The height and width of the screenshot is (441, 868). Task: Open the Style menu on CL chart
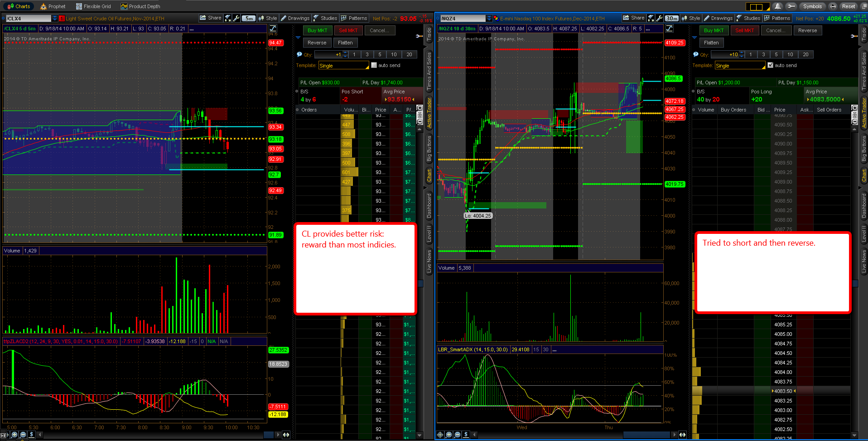[268, 18]
